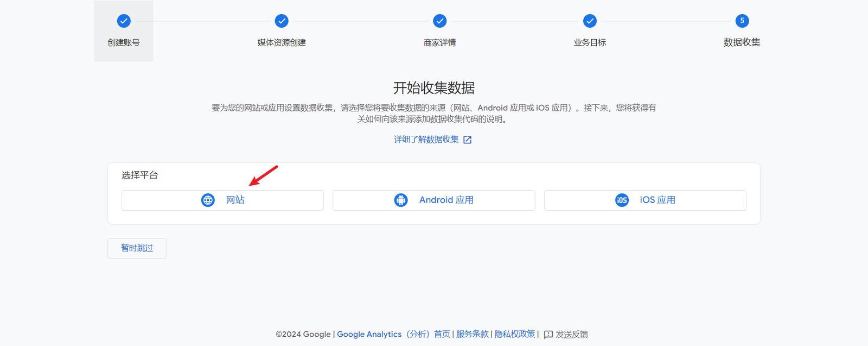Screen dimensions: 868x346
Task: Click the feedback icon next to 发送反馈
Action: pyautogui.click(x=548, y=335)
